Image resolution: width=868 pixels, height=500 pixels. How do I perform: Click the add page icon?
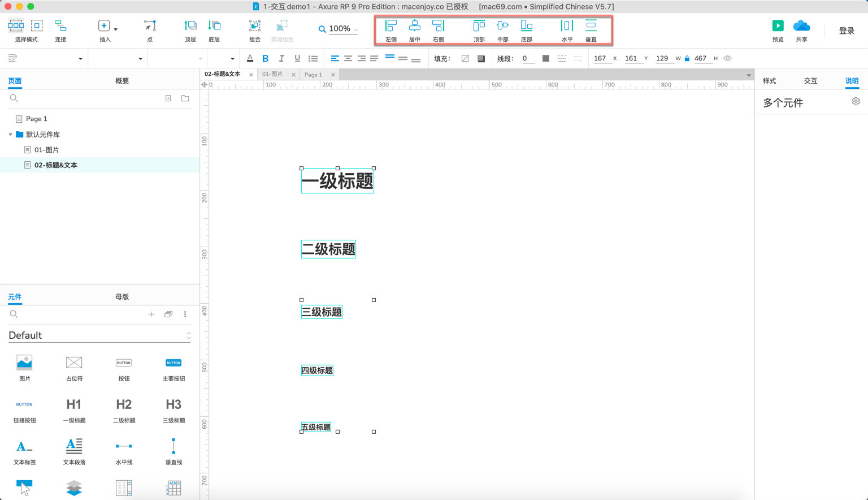[168, 98]
